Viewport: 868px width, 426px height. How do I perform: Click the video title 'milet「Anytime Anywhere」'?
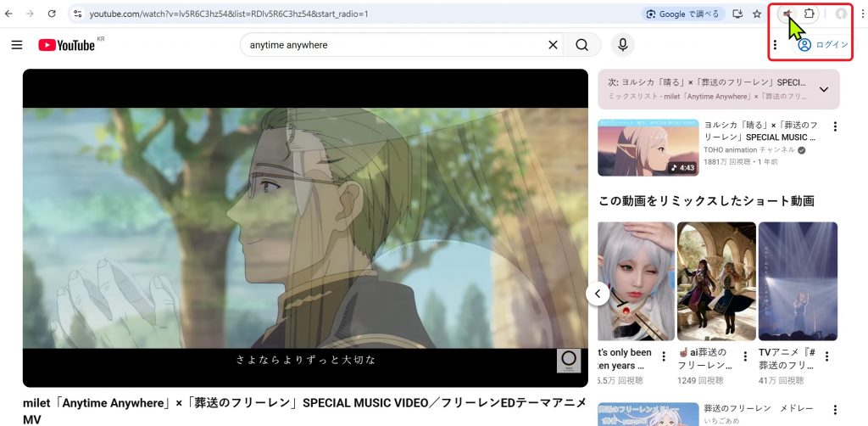[304, 411]
